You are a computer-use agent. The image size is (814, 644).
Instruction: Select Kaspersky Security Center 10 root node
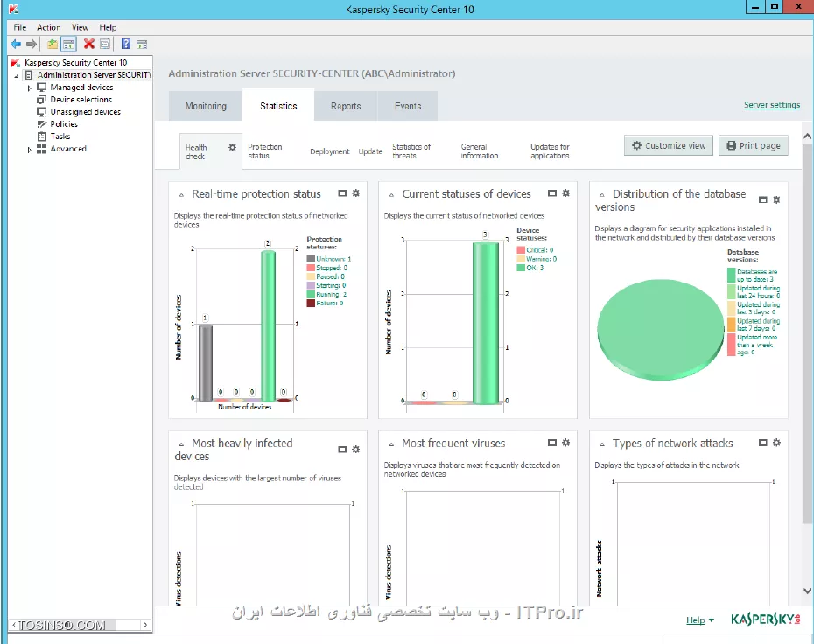(x=76, y=63)
